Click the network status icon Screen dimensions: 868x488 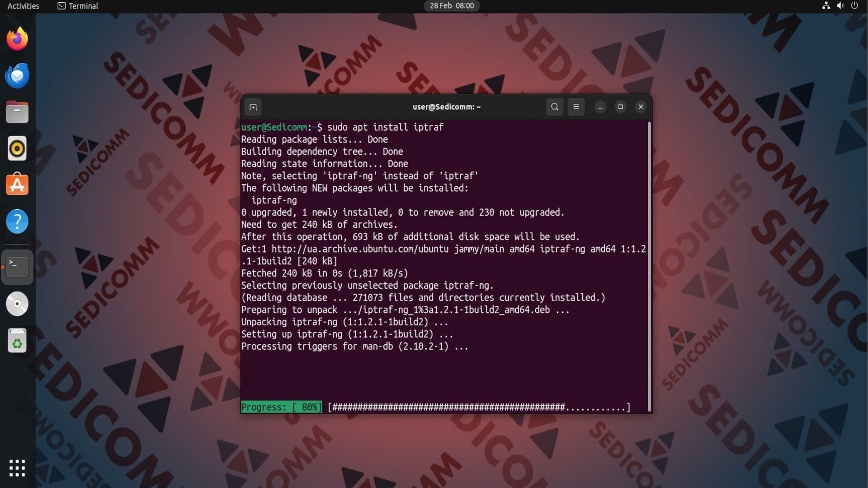pos(826,6)
